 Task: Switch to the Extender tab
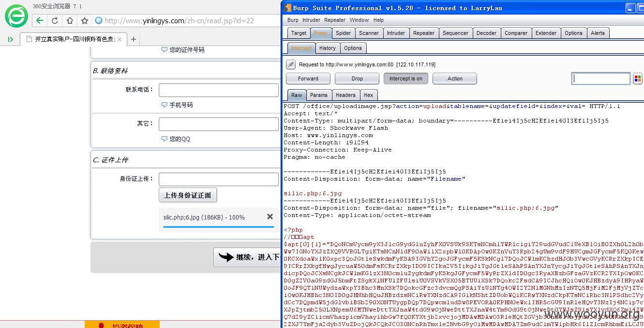click(x=546, y=33)
